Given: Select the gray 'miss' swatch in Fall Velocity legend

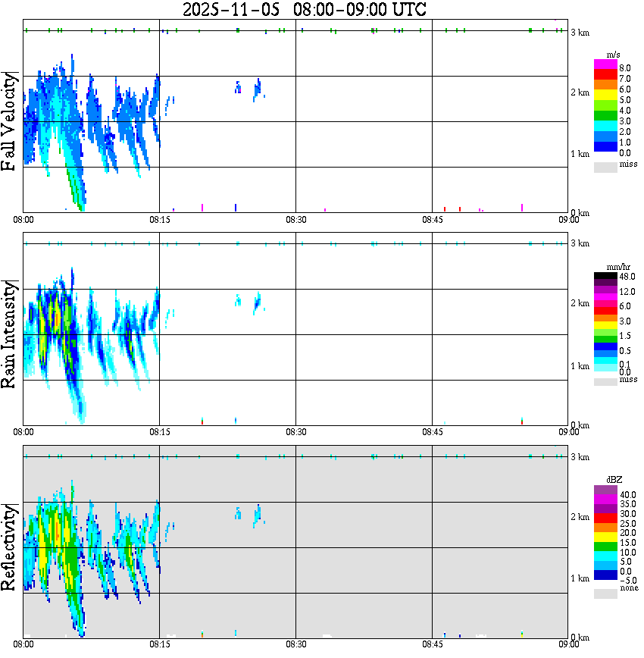Looking at the screenshot, I should pos(605,167).
